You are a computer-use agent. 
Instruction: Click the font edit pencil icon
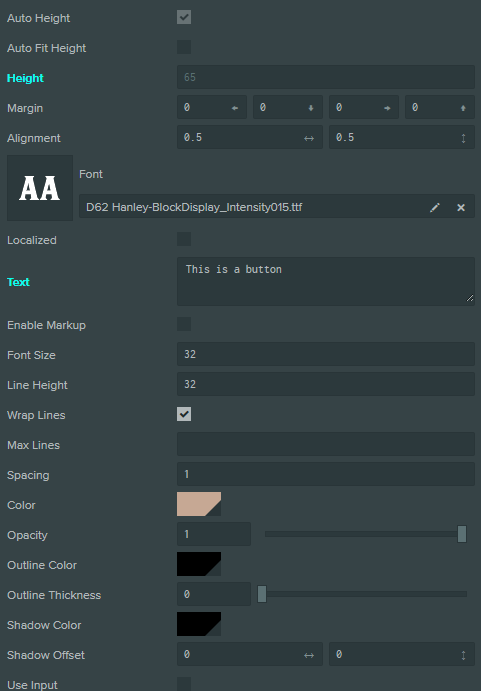(x=435, y=208)
